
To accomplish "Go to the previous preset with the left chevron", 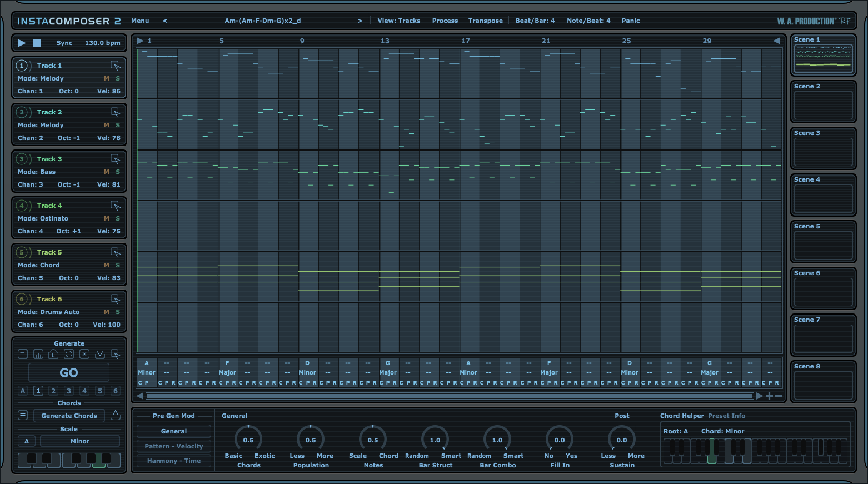I will click(x=165, y=21).
